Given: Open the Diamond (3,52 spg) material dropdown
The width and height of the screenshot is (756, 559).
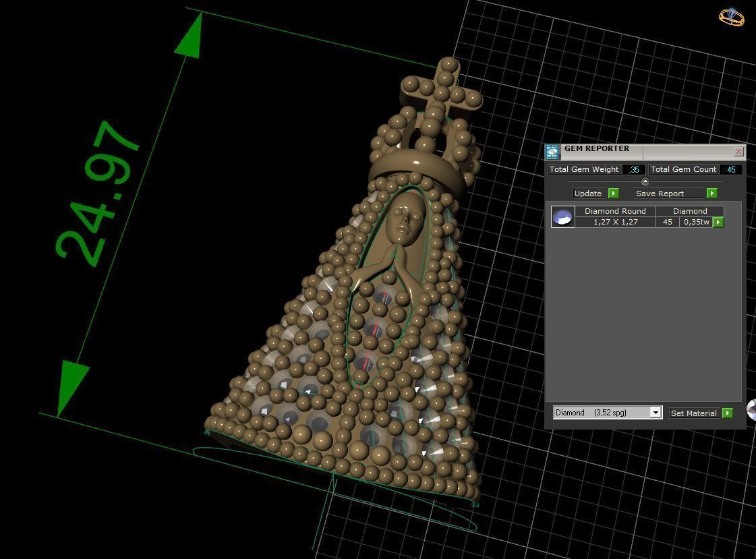Looking at the screenshot, I should click(x=608, y=413).
